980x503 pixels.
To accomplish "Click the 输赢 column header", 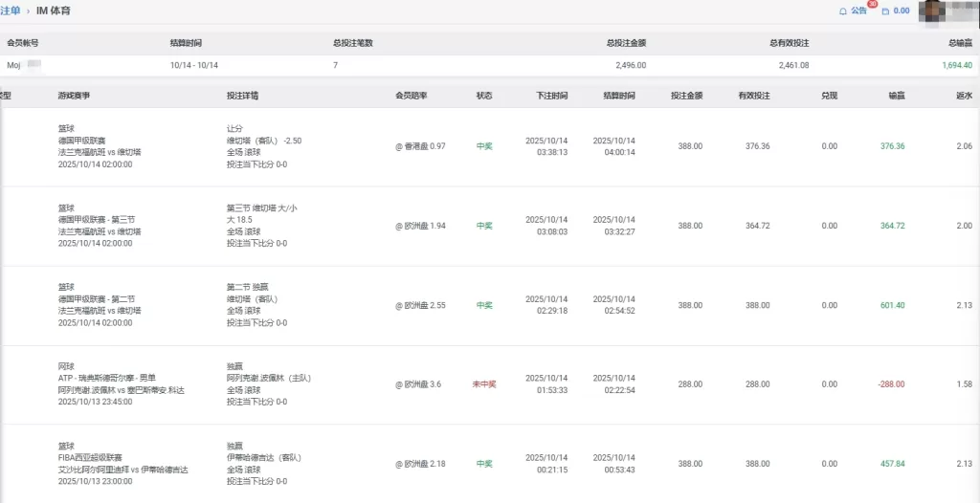I will click(x=897, y=96).
